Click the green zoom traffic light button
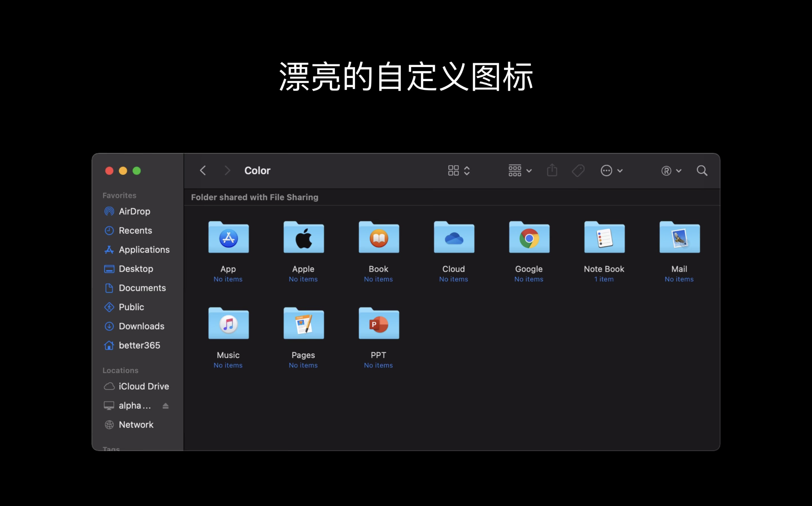The height and width of the screenshot is (506, 812). (137, 171)
